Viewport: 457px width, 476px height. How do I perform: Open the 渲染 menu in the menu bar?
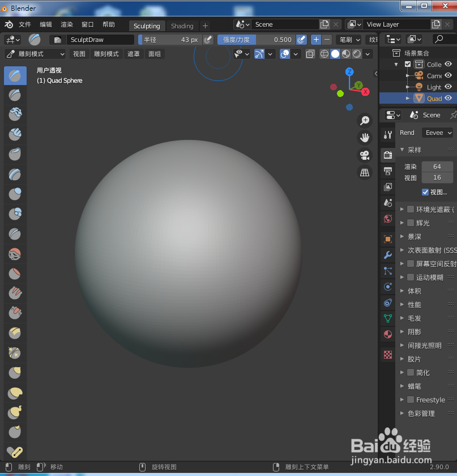tap(66, 24)
